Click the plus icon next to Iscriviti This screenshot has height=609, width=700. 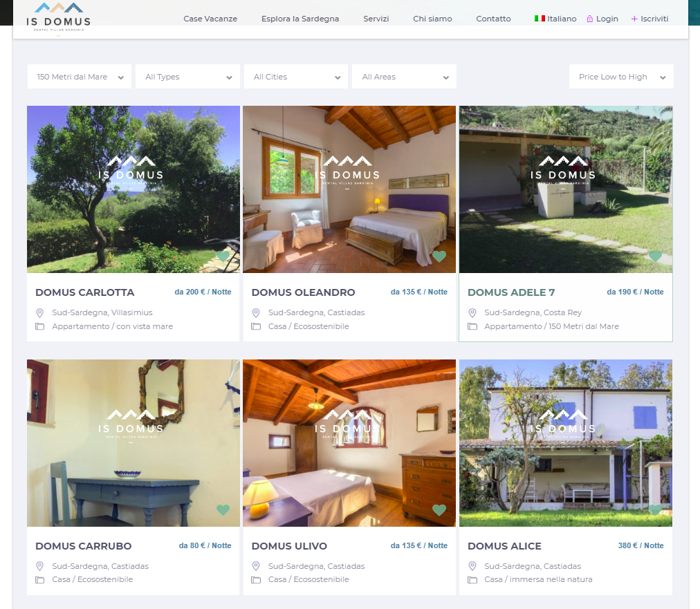[634, 19]
